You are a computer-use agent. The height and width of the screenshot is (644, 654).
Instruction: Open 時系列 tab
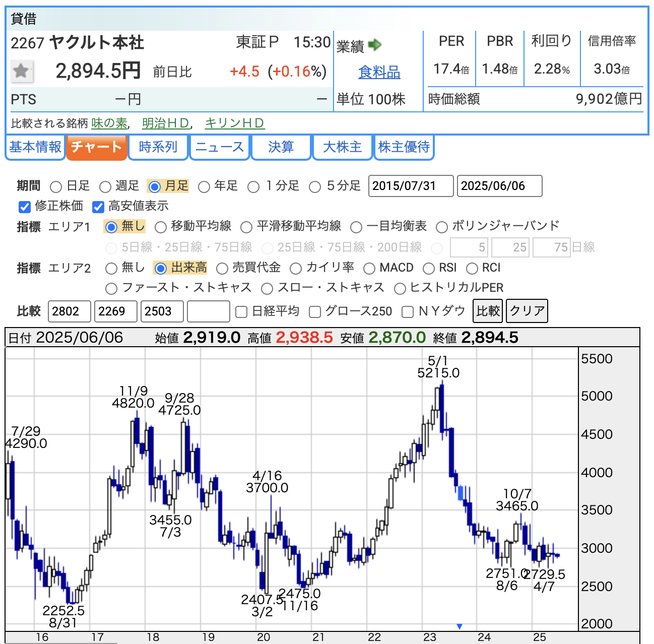[x=158, y=147]
